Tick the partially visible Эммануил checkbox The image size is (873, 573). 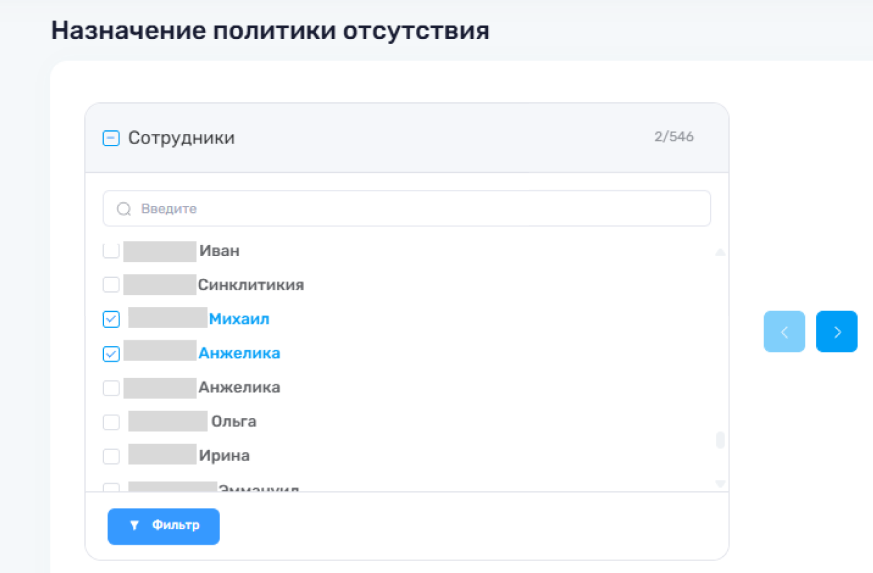[111, 488]
